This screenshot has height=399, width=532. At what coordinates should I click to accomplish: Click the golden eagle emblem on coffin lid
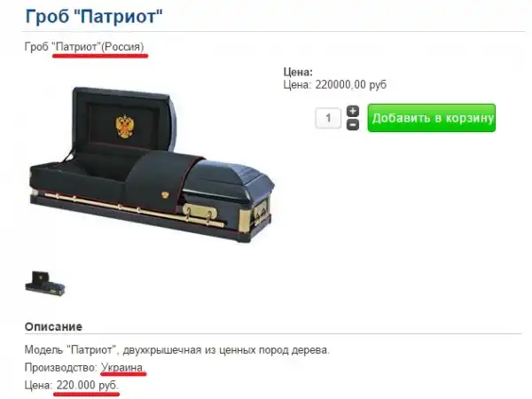[x=125, y=126]
